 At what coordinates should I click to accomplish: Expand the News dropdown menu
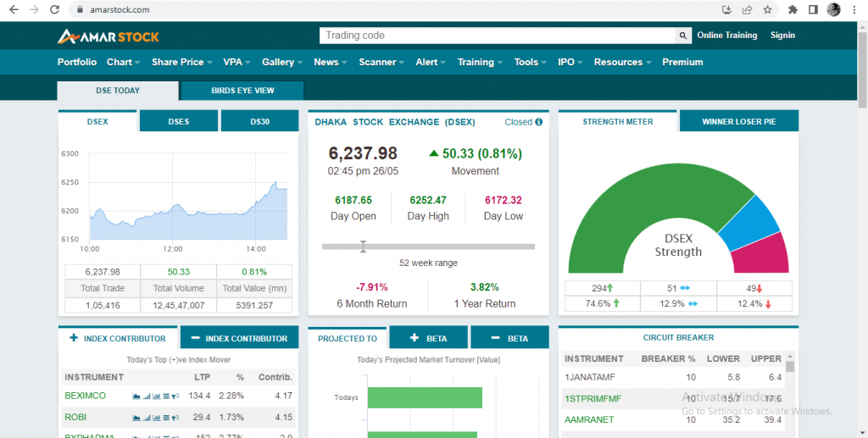pyautogui.click(x=331, y=62)
